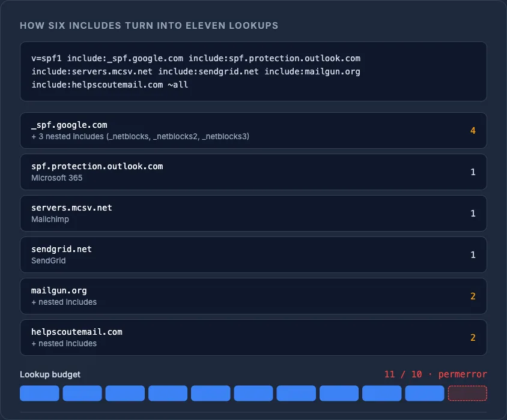Click the SPF record code block
Screen dimensions: 507x420
coord(253,71)
